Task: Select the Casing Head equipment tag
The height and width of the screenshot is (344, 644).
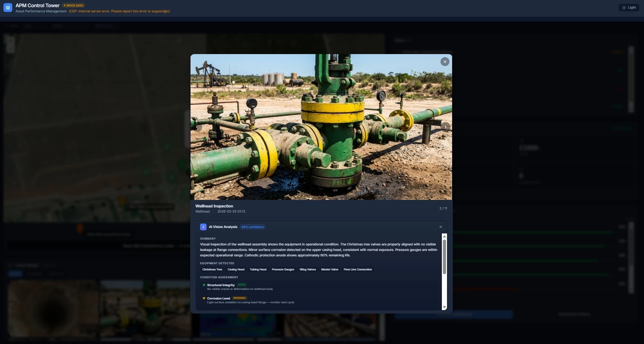Action: (236, 269)
